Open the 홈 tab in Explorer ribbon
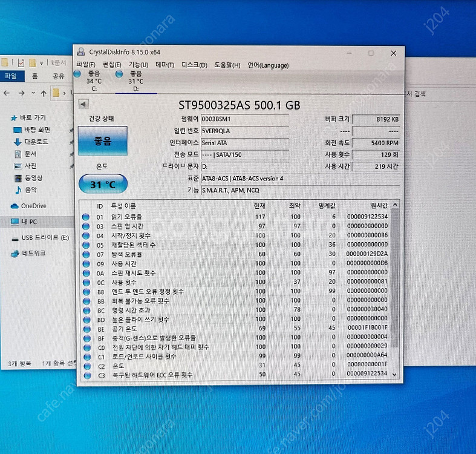The width and height of the screenshot is (476, 454). coord(35,76)
